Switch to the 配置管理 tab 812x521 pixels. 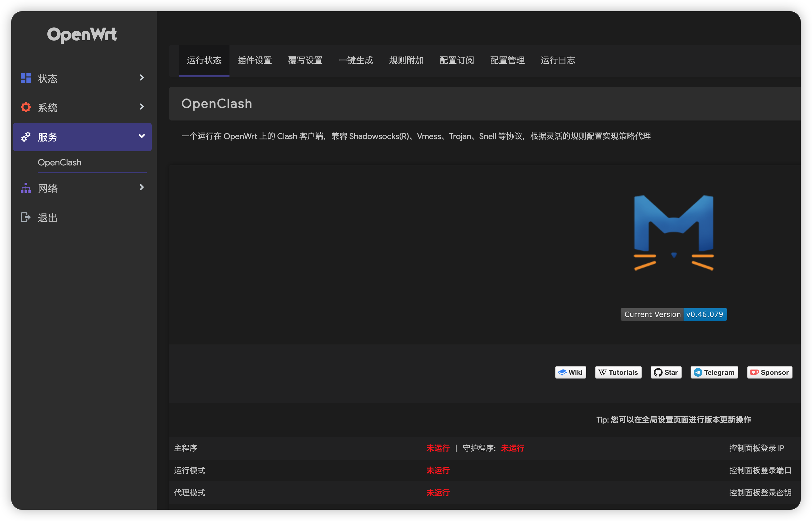pos(507,61)
